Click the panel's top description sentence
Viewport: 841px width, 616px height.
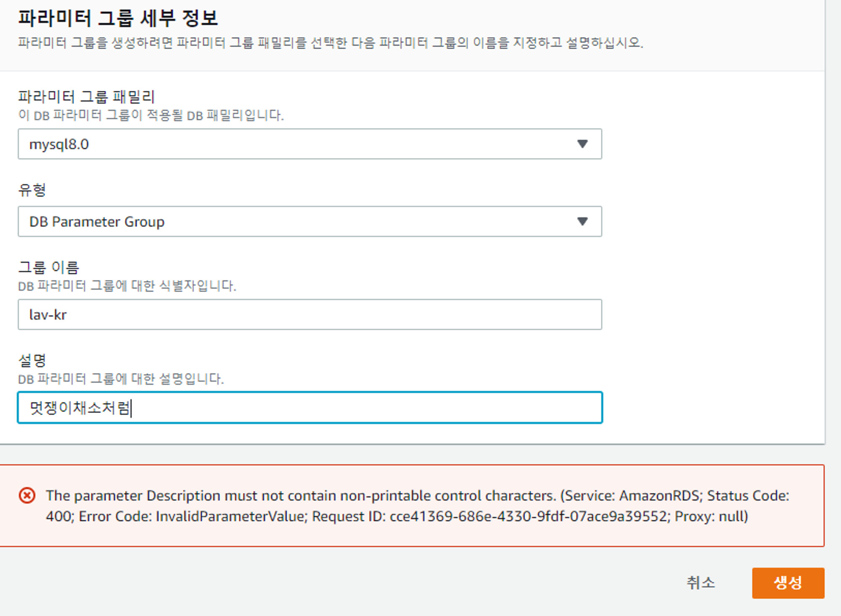pyautogui.click(x=330, y=43)
